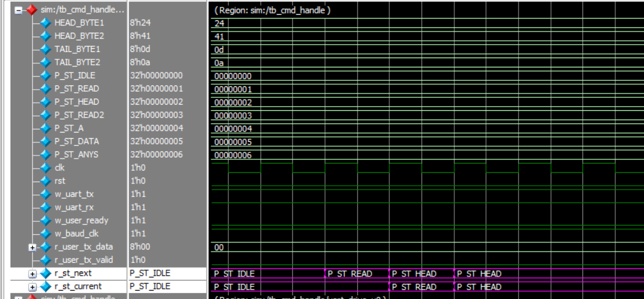This screenshot has width=644, height=299.
Task: Click the rst signal diamond icon
Action: 46,181
